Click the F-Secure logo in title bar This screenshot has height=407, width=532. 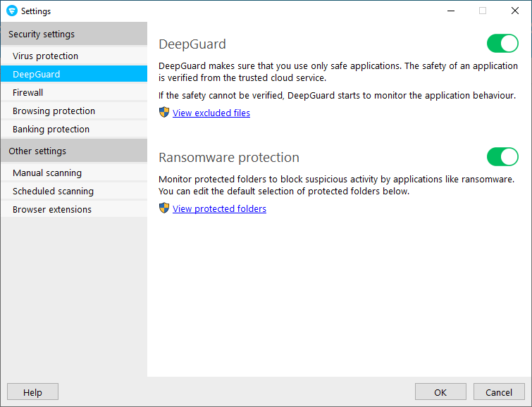click(11, 11)
